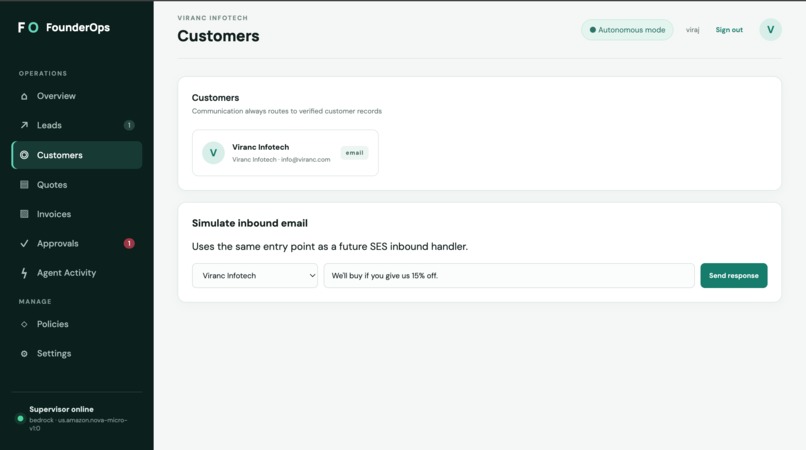Open the Overview page
Image resolution: width=806 pixels, height=450 pixels.
tap(77, 96)
